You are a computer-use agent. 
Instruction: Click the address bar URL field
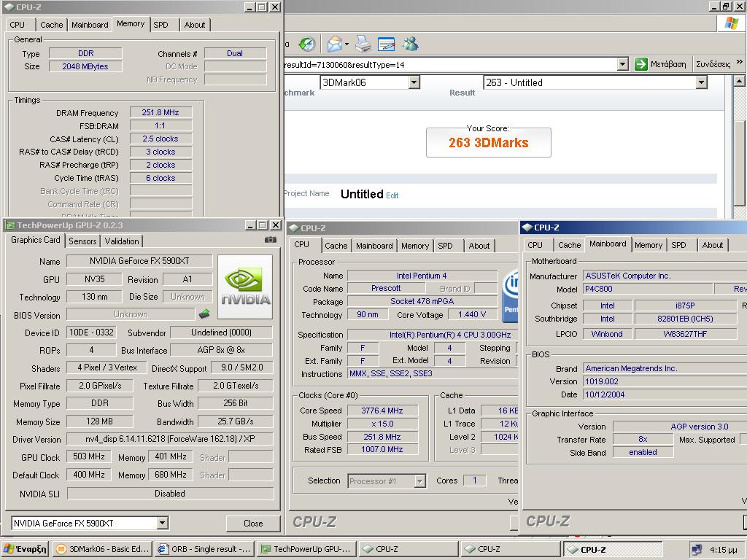(x=449, y=64)
